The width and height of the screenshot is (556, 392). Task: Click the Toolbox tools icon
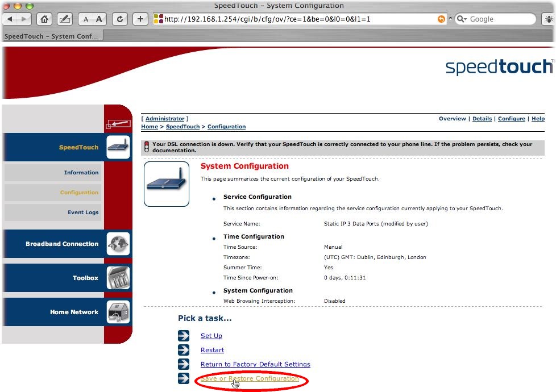click(x=118, y=278)
